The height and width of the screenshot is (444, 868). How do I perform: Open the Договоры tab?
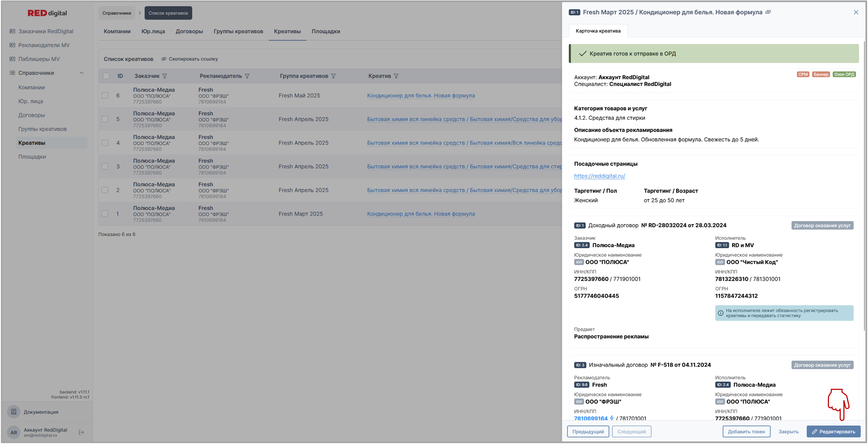(189, 32)
